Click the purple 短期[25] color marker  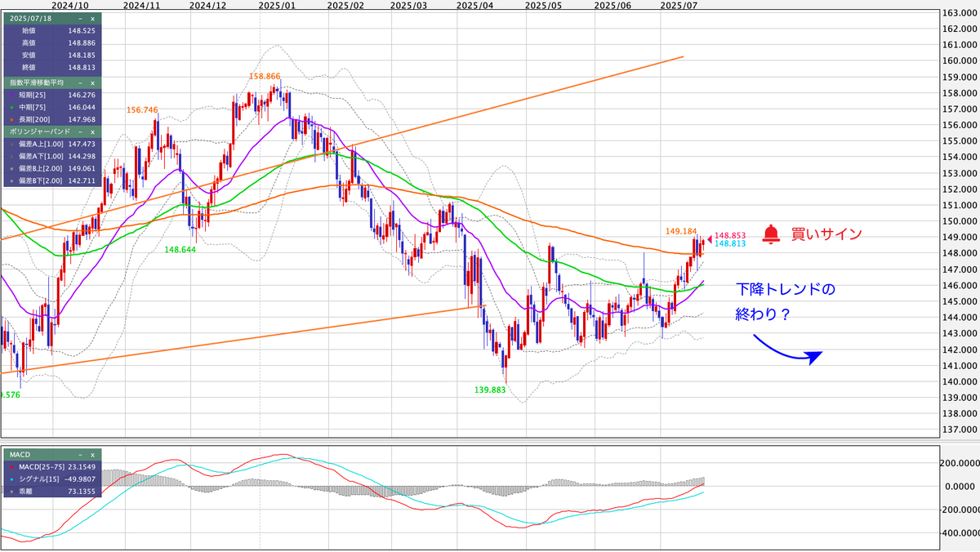click(10, 95)
